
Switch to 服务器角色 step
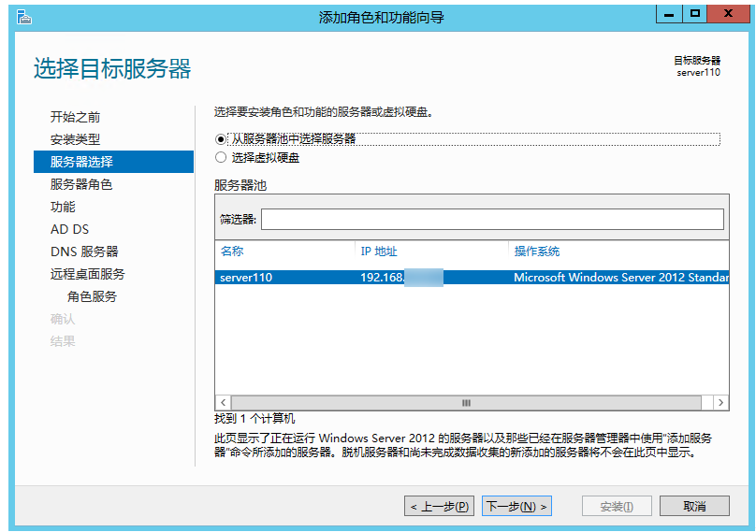point(81,184)
